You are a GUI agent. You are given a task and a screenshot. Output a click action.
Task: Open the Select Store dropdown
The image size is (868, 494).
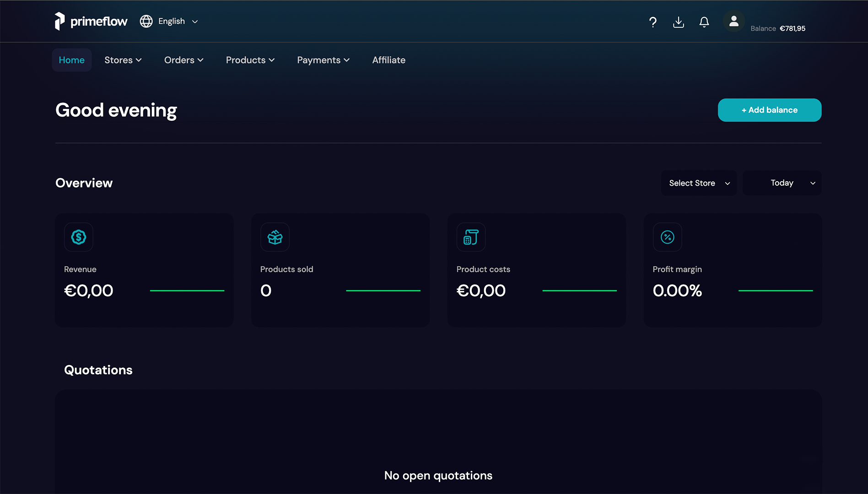tap(699, 183)
